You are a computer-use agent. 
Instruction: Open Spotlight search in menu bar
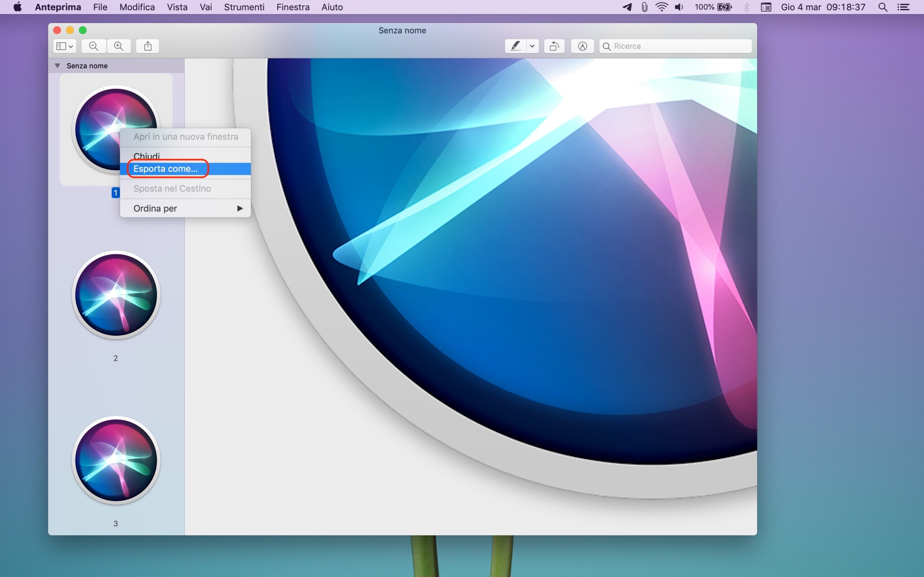[882, 7]
